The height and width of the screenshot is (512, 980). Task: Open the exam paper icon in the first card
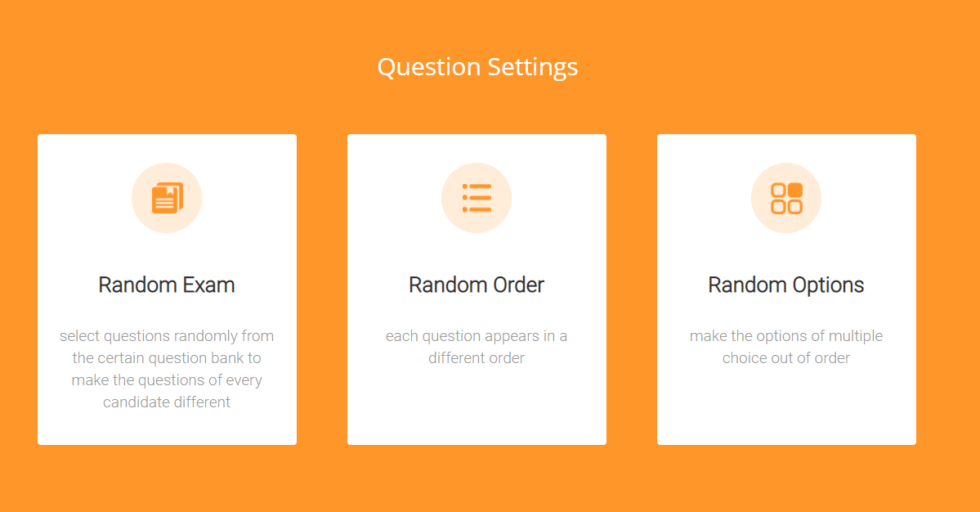[x=167, y=197]
